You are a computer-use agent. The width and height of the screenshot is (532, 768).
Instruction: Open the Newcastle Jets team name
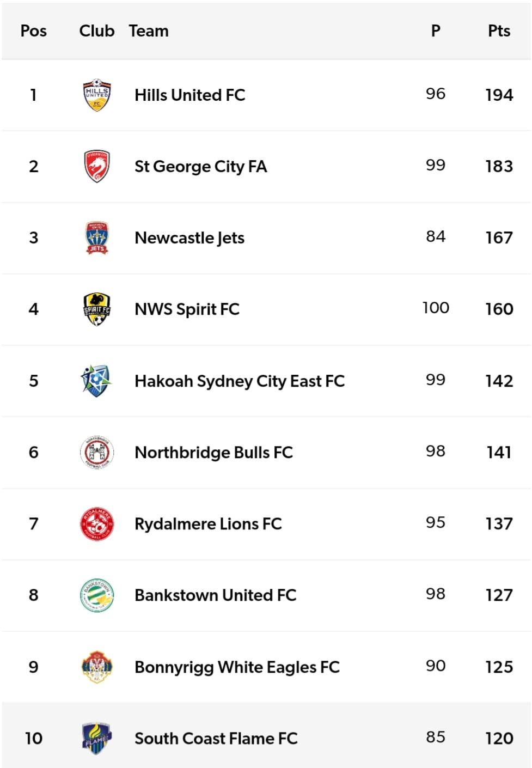click(x=189, y=237)
